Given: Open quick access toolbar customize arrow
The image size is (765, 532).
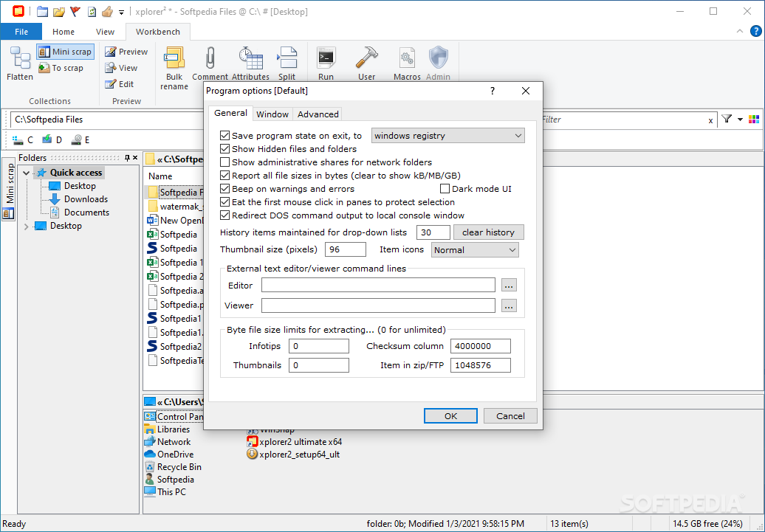Looking at the screenshot, I should [122, 12].
